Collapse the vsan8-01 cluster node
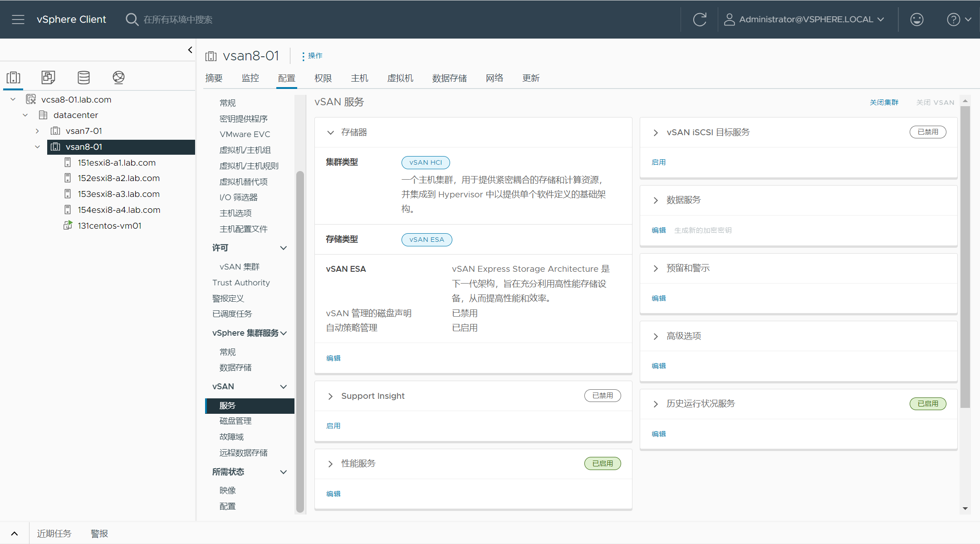Image resolution: width=980 pixels, height=544 pixels. tap(37, 147)
